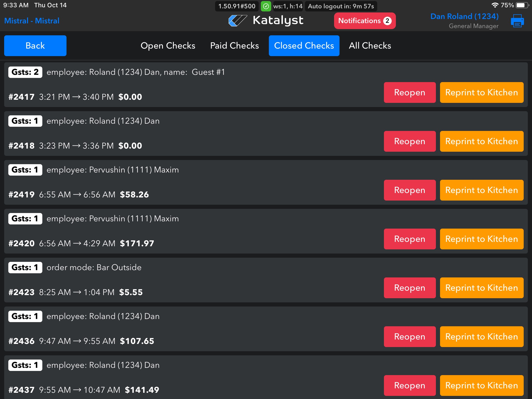Reopen check #2417
Screen dimensions: 532x399
(x=410, y=92)
